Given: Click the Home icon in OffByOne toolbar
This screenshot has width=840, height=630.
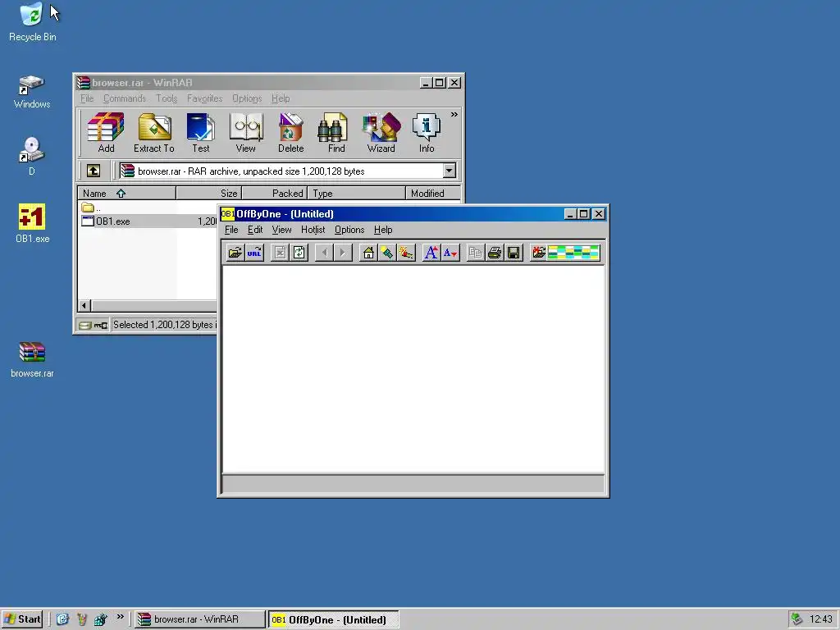Looking at the screenshot, I should (x=368, y=253).
